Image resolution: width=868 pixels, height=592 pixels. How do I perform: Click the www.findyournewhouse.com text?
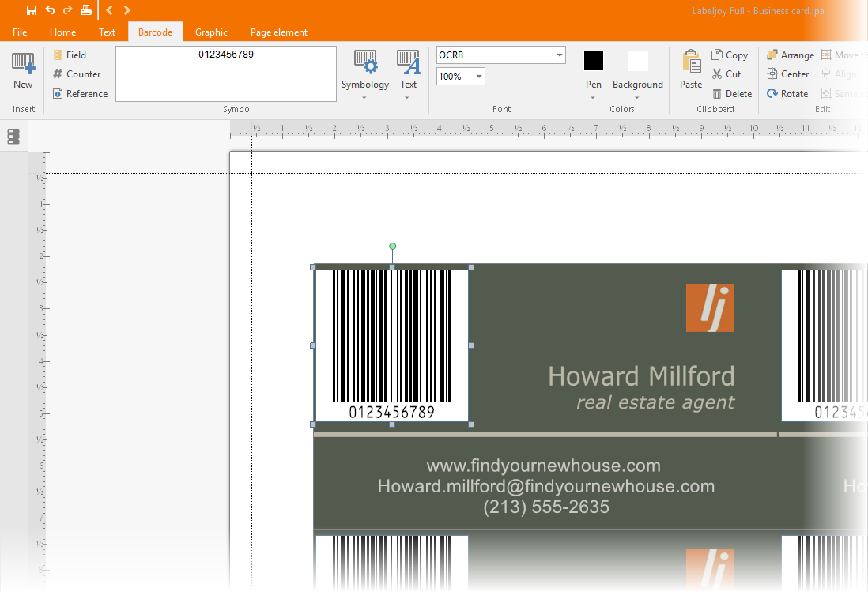tap(544, 466)
